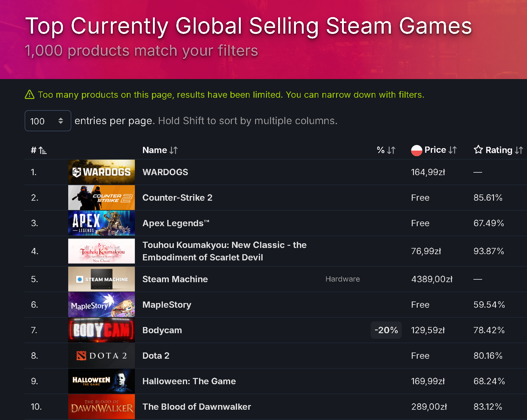This screenshot has width=527, height=420.
Task: Open Apex Legends thumbnail image
Action: click(102, 223)
